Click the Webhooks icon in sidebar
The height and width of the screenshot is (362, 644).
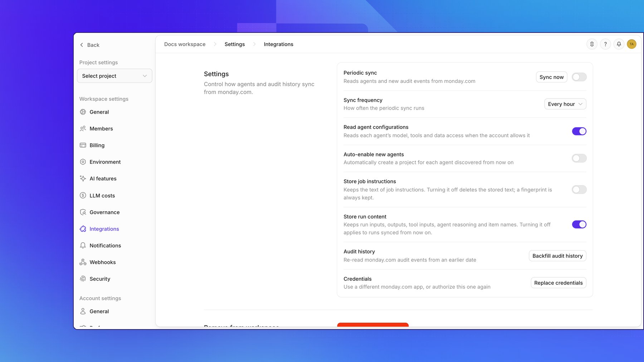click(83, 262)
